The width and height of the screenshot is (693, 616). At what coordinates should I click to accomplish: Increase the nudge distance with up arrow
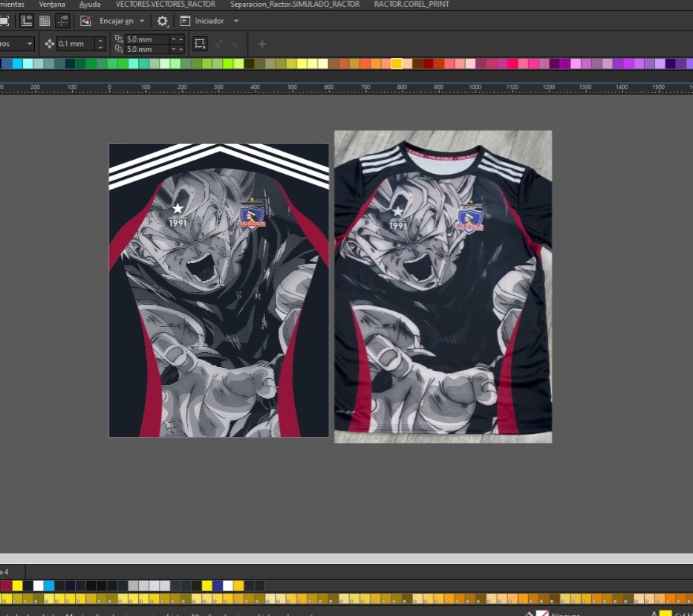coord(100,41)
